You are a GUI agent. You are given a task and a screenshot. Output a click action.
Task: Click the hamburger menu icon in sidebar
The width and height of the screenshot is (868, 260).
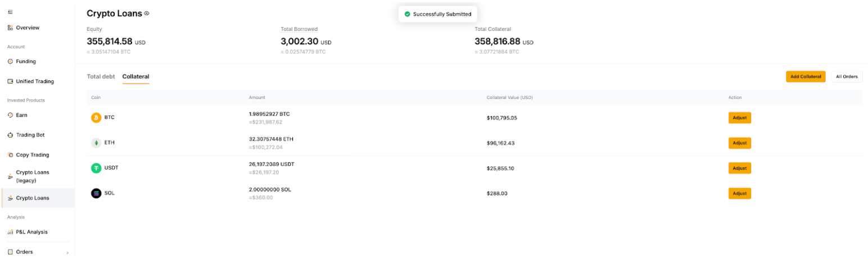click(10, 12)
